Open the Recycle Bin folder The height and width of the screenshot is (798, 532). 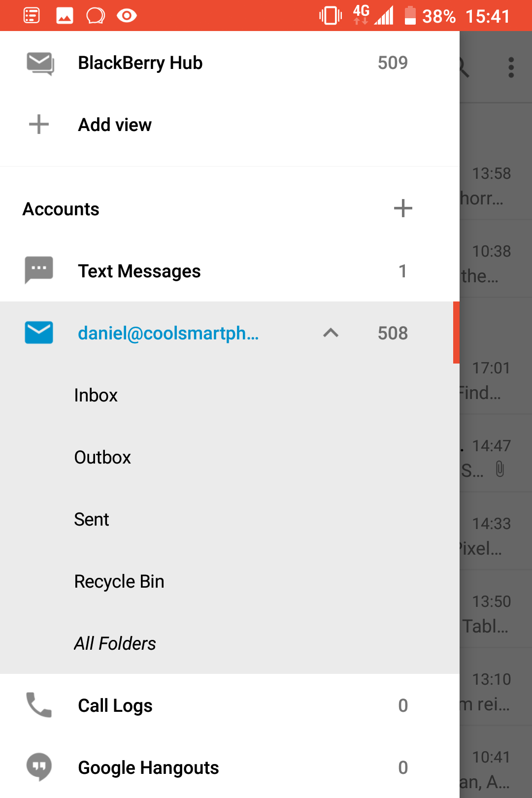coord(230,581)
